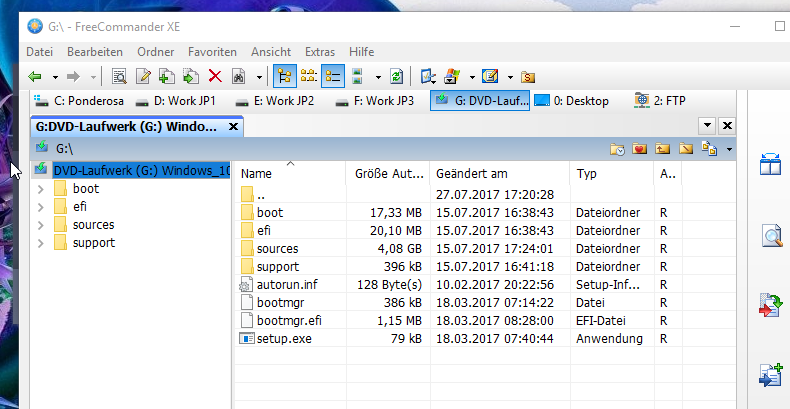The height and width of the screenshot is (409, 790).
Task: Switch to the thumbnails view icon
Action: pyautogui.click(x=357, y=77)
